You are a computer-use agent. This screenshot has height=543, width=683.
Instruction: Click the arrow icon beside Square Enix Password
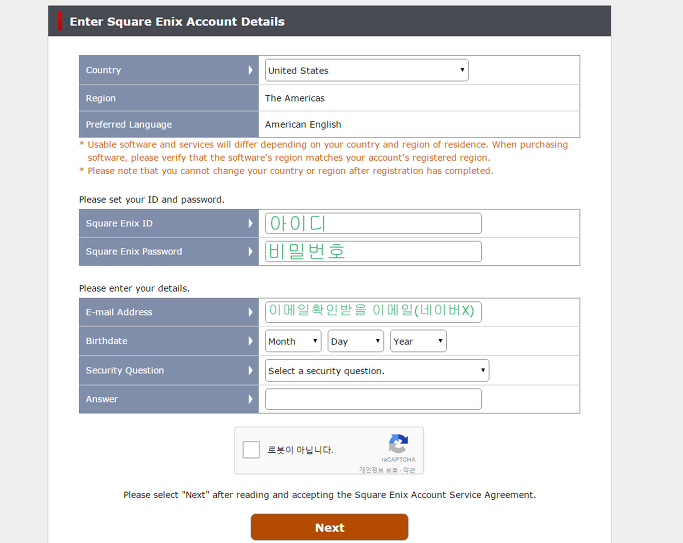(x=250, y=252)
